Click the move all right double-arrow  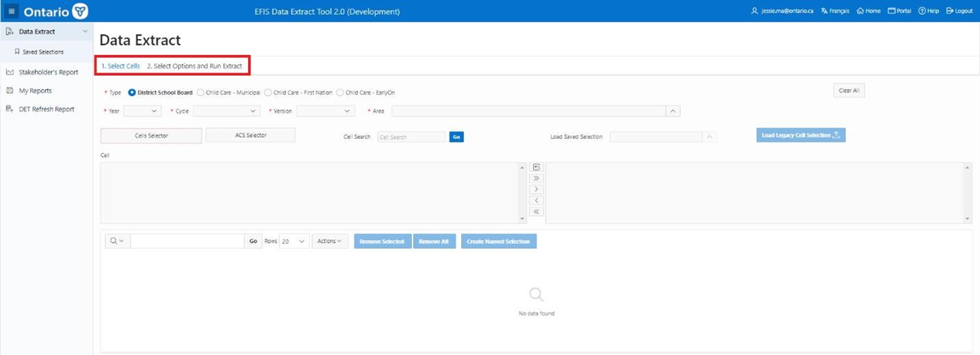537,178
